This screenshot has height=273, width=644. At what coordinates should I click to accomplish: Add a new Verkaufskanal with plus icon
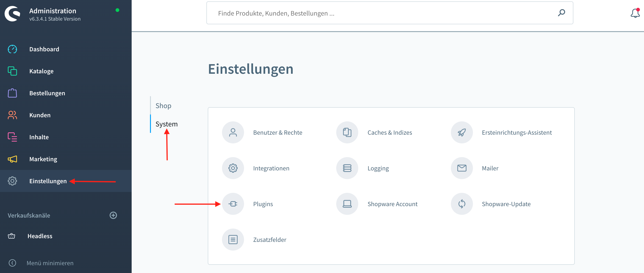point(113,215)
